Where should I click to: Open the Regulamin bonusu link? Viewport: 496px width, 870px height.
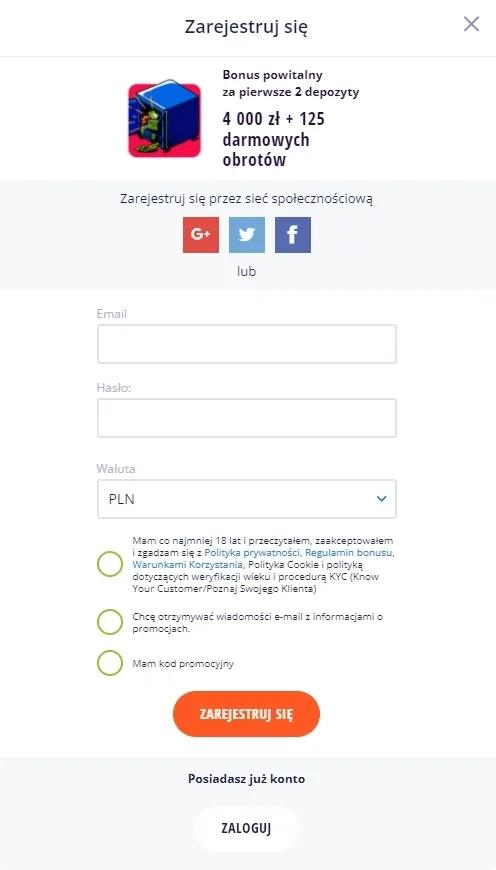[350, 553]
